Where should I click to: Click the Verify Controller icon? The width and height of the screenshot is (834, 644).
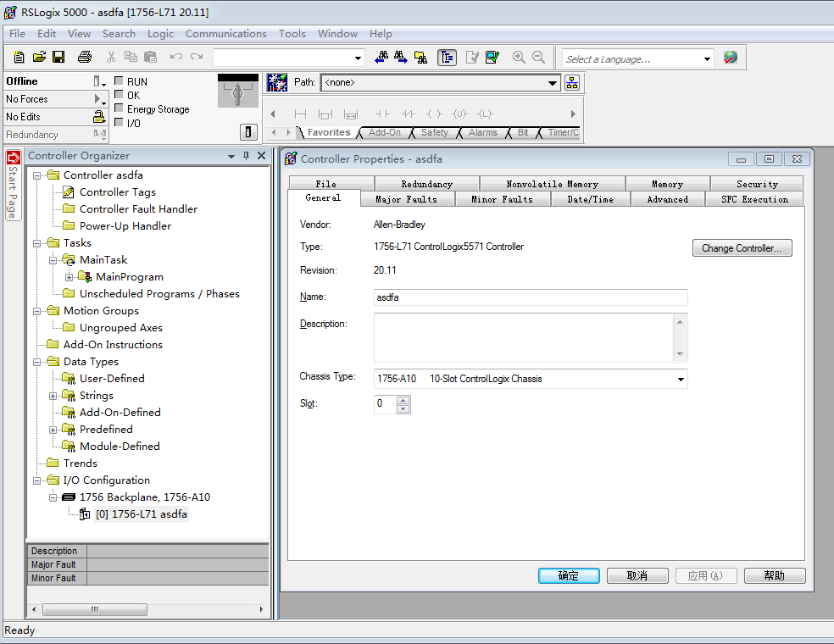[492, 58]
